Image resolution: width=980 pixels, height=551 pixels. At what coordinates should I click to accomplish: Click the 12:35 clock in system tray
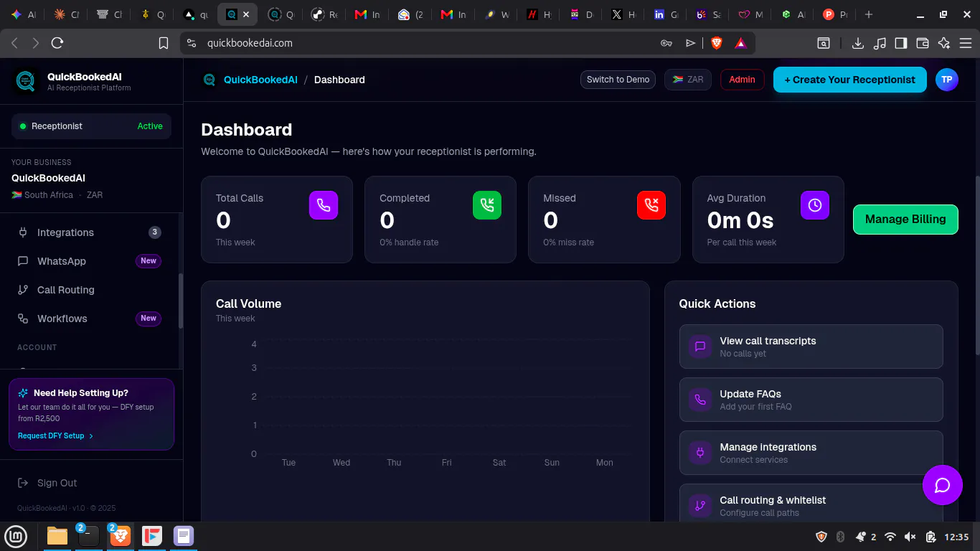pos(957,537)
